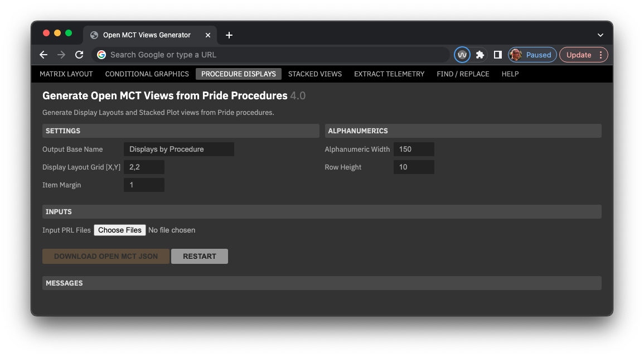Minimize window with the yellow button
The image size is (644, 357).
(x=57, y=33)
